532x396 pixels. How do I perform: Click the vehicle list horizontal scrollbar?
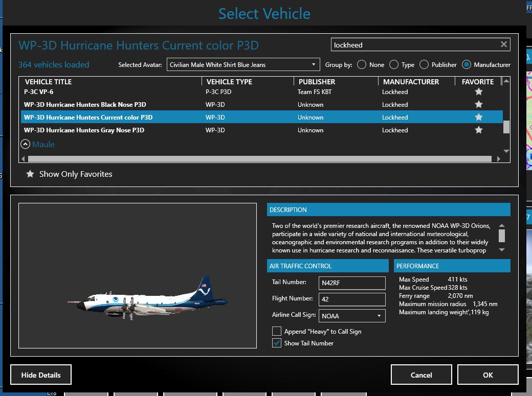[x=259, y=159]
